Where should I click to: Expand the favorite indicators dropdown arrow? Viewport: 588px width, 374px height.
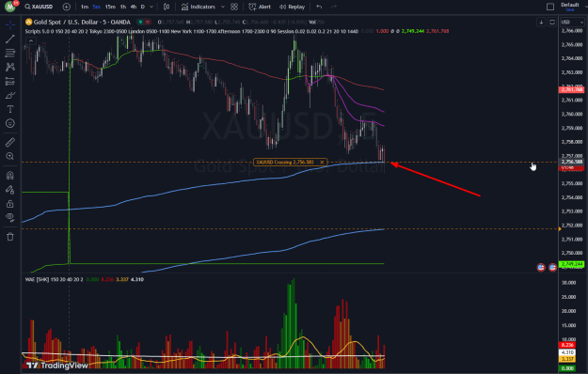click(223, 7)
